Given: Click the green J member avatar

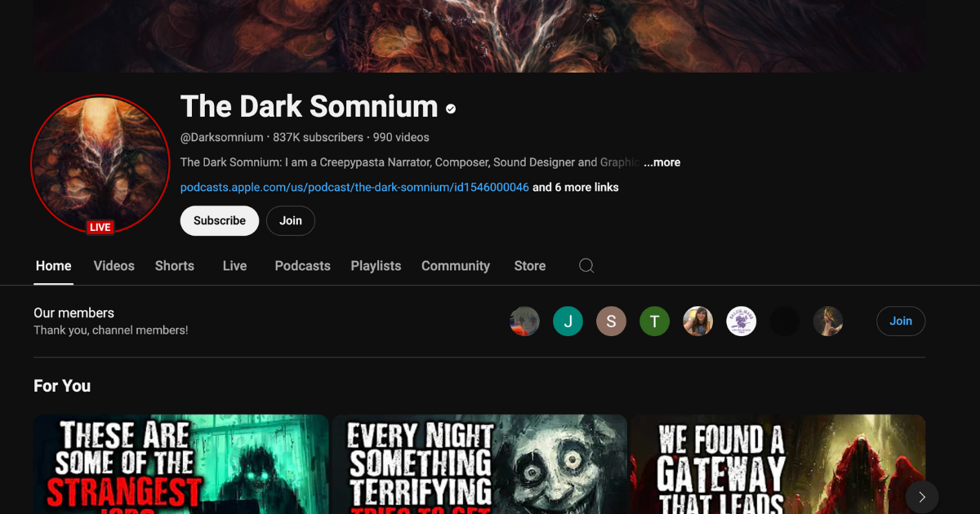Looking at the screenshot, I should [568, 321].
